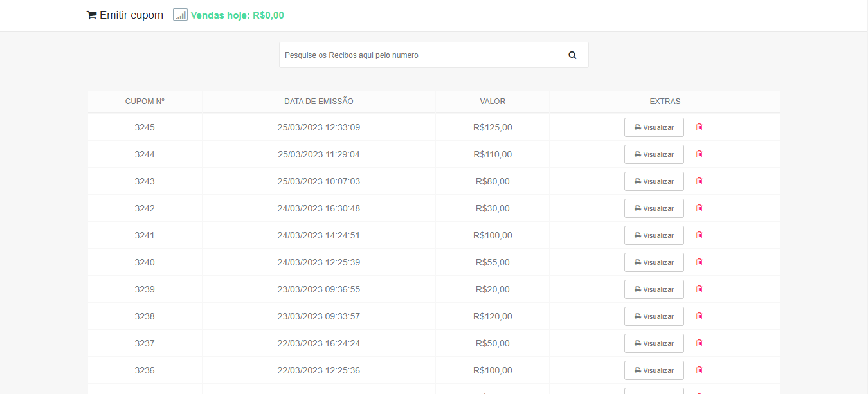Delete coupon 3241 via trash icon
Image resolution: width=868 pixels, height=394 pixels.
pyautogui.click(x=699, y=235)
